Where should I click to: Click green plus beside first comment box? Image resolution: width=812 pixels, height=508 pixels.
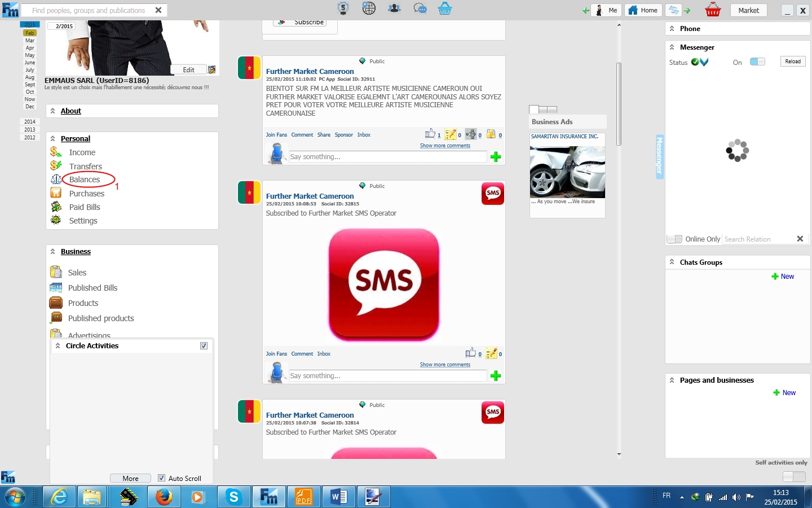click(x=496, y=157)
